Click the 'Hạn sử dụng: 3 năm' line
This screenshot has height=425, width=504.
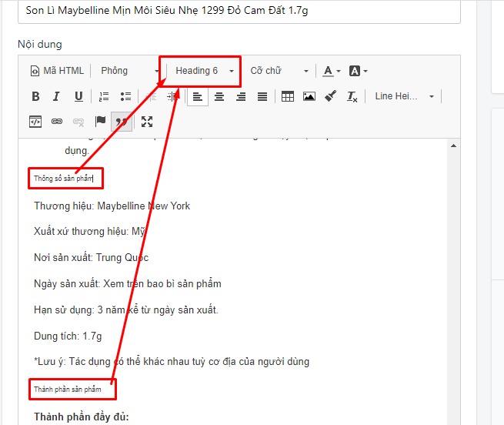(x=126, y=310)
